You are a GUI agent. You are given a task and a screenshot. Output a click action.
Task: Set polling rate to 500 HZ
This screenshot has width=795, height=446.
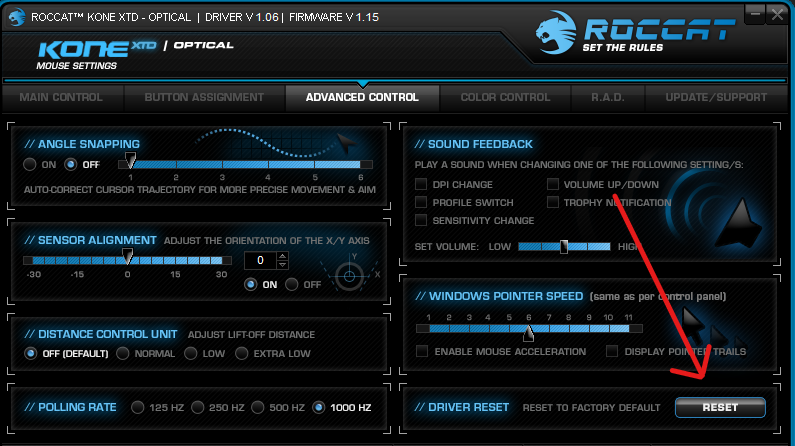[x=258, y=407]
